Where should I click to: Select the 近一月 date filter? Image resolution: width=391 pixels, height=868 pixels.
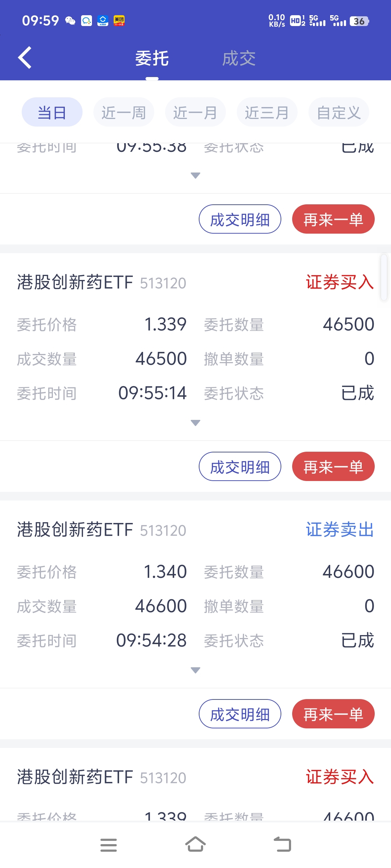tap(195, 112)
